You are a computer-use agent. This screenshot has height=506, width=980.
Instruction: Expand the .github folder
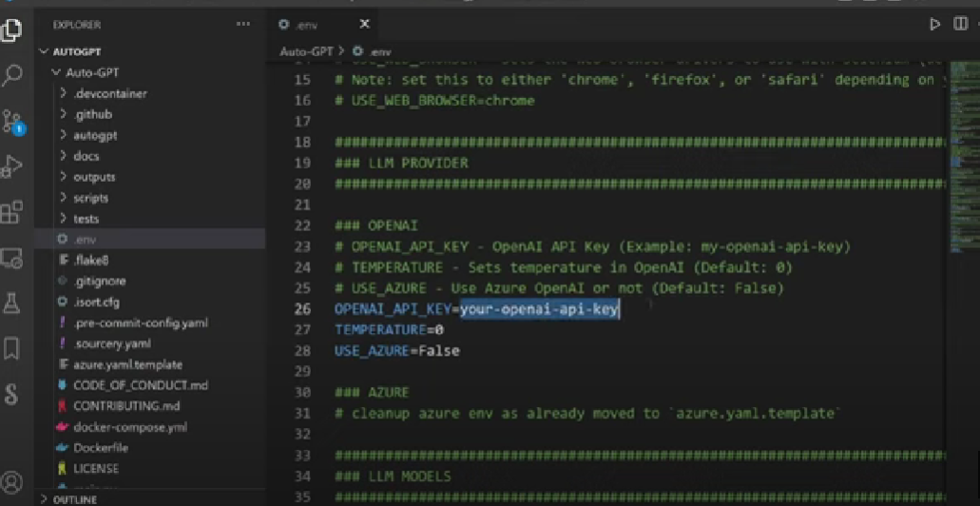(x=92, y=114)
